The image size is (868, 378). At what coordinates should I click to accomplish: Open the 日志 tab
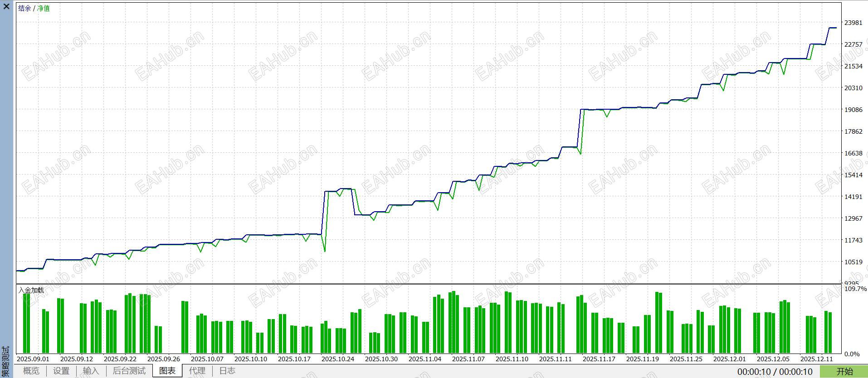pyautogui.click(x=227, y=371)
